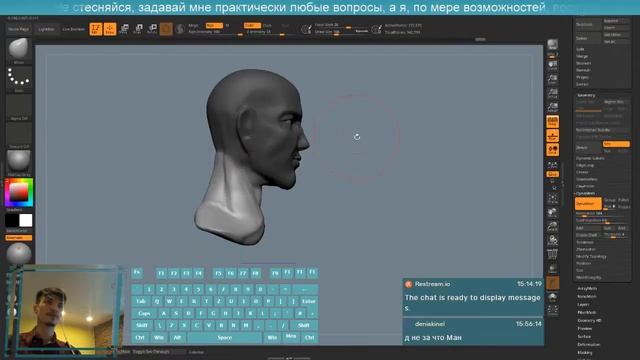The width and height of the screenshot is (640, 360).
Task: Open the NanoMesh subpalette
Action: (587, 296)
